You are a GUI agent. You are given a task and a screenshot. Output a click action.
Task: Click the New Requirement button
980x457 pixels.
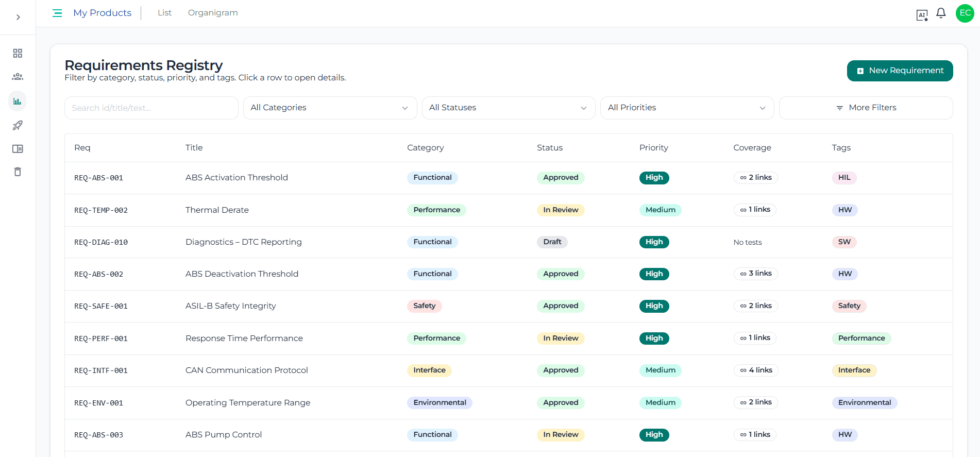pos(900,71)
